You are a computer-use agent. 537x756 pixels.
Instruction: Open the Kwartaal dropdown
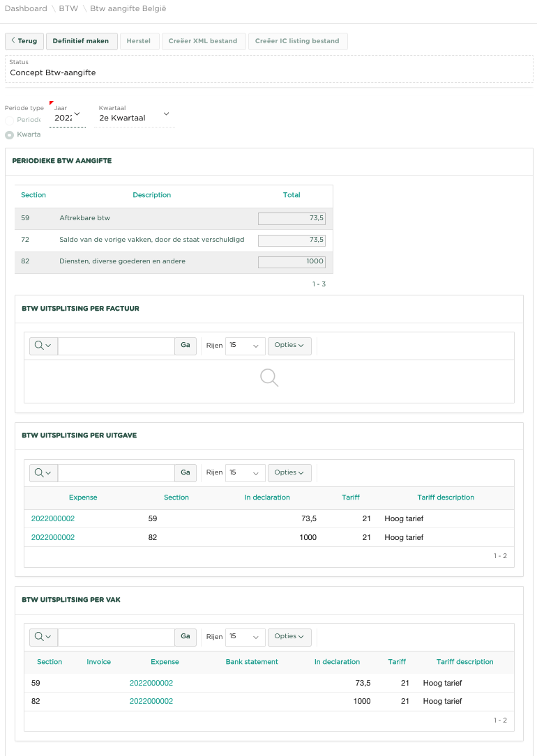[135, 118]
